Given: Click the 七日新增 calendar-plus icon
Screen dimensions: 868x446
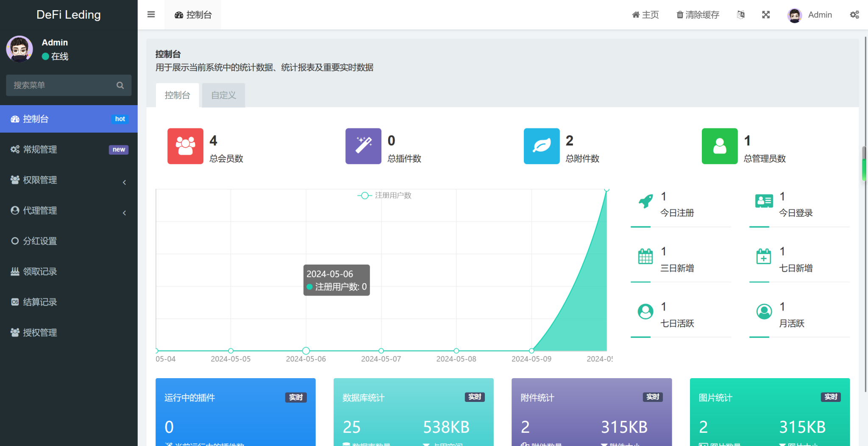Looking at the screenshot, I should [x=764, y=256].
